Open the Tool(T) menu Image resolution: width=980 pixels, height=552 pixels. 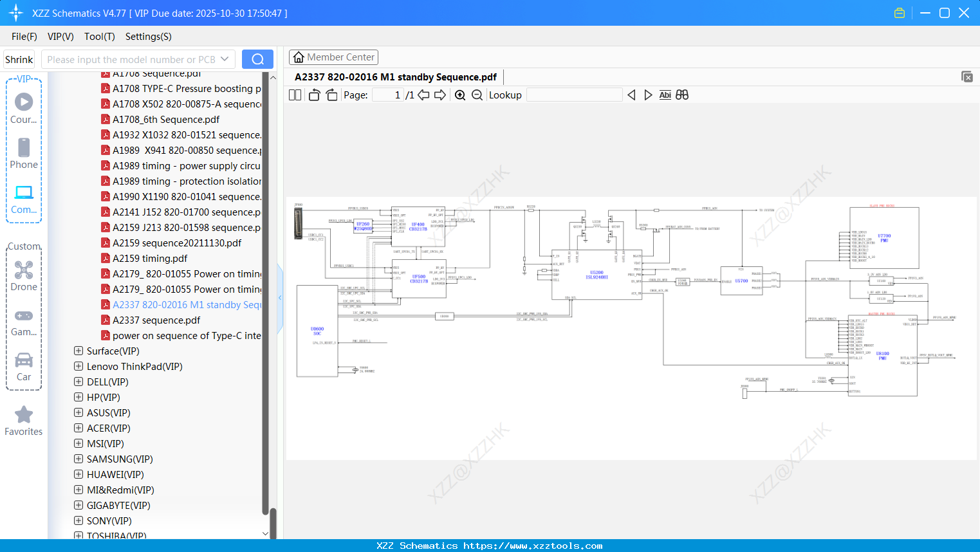pyautogui.click(x=99, y=37)
